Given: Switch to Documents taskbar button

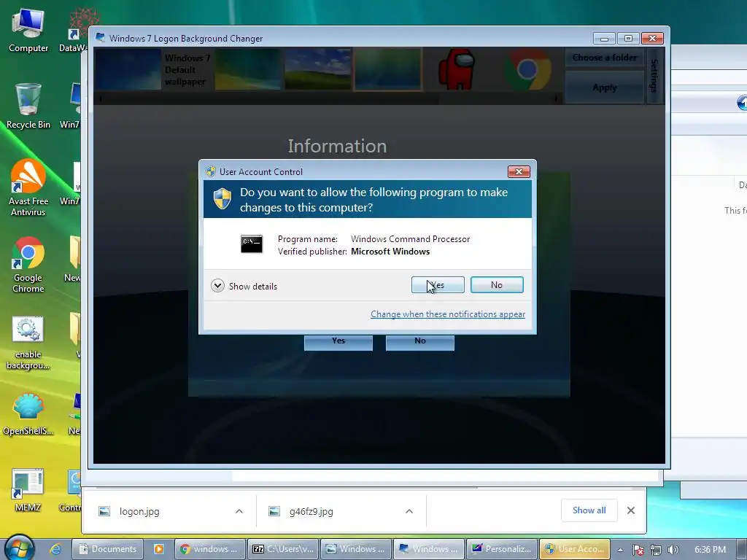Looking at the screenshot, I should (108, 549).
